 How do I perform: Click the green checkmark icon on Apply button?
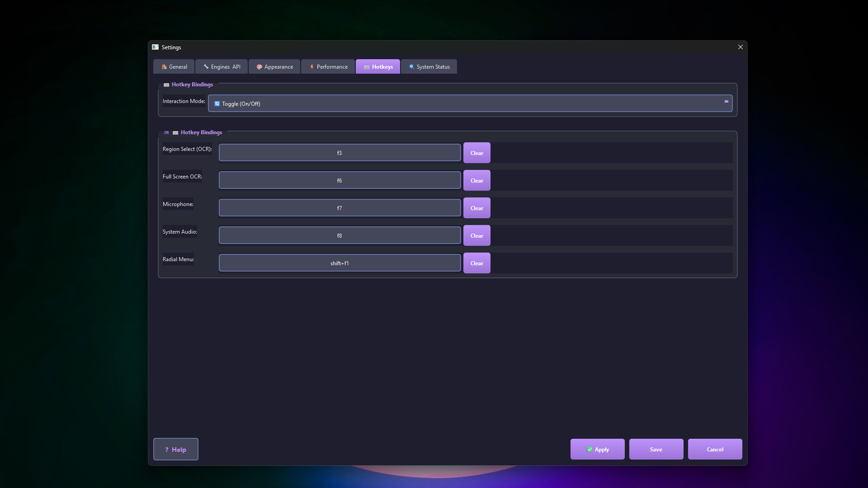[x=589, y=449]
